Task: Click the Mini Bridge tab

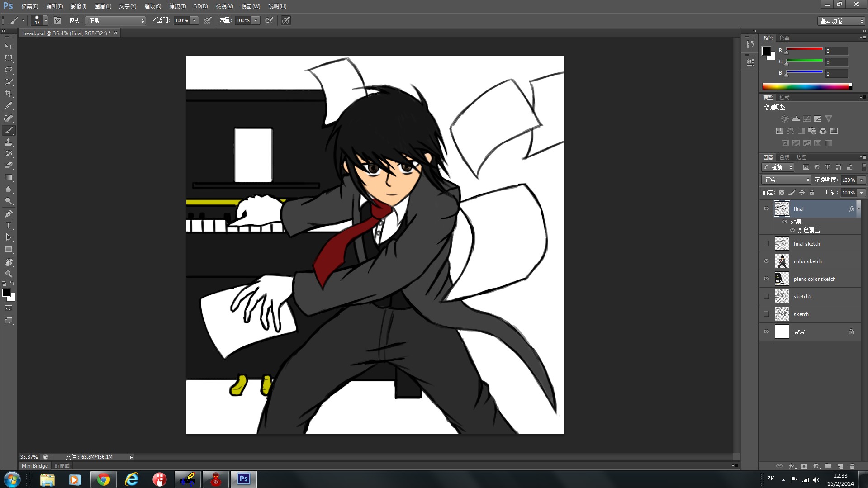Action: (x=35, y=466)
